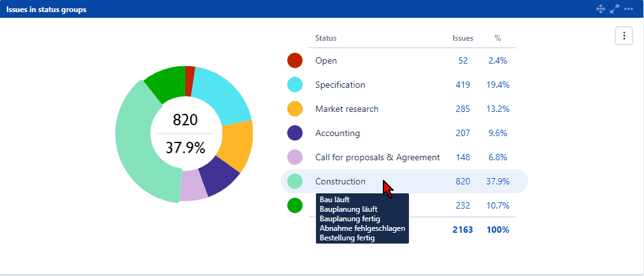Open the header three-dots gadget menu
The width and height of the screenshot is (644, 276).
[x=629, y=9]
